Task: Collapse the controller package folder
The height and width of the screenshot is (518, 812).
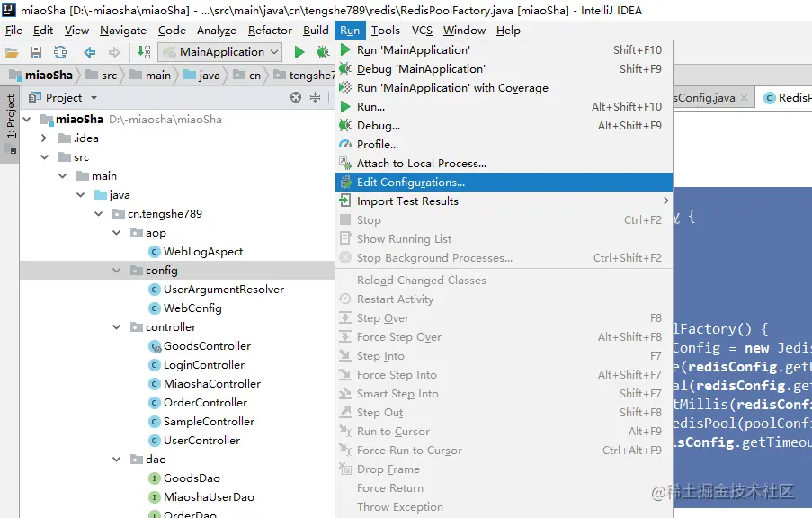Action: (x=117, y=327)
